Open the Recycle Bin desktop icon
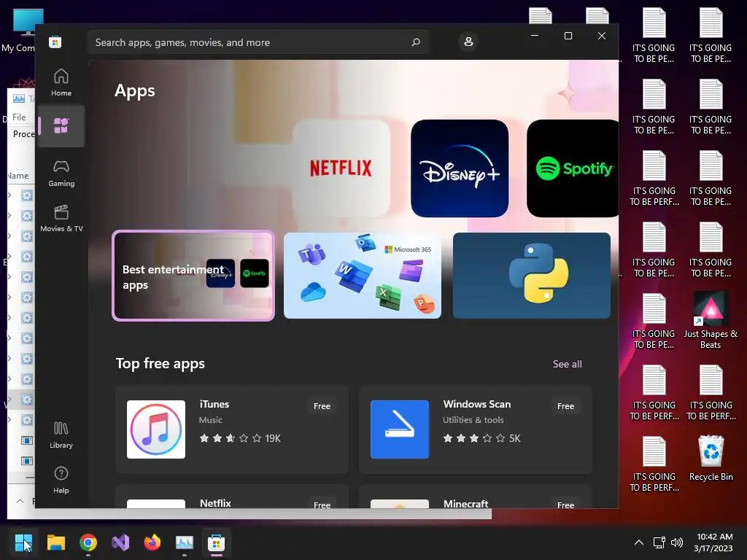747x560 pixels. [x=711, y=459]
